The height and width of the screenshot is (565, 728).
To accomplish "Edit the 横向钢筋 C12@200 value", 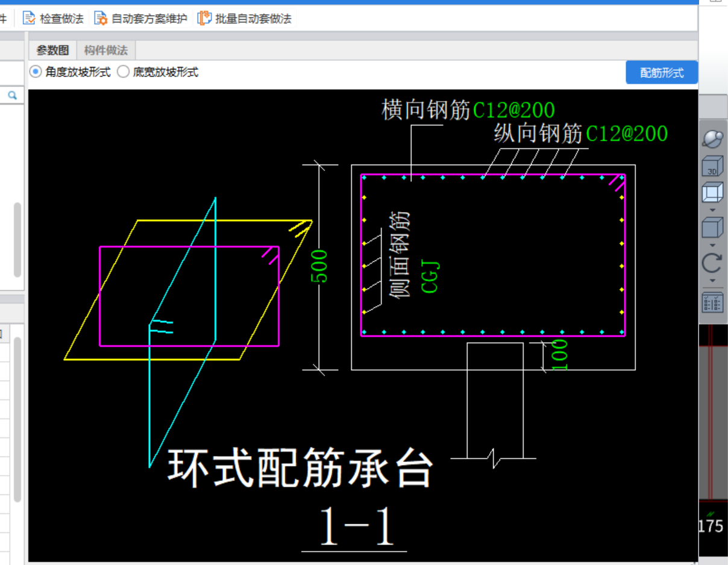I will pyautogui.click(x=513, y=110).
